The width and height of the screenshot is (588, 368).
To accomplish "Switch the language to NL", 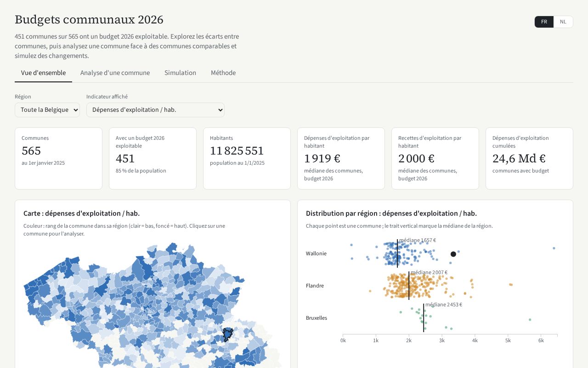I will [563, 22].
